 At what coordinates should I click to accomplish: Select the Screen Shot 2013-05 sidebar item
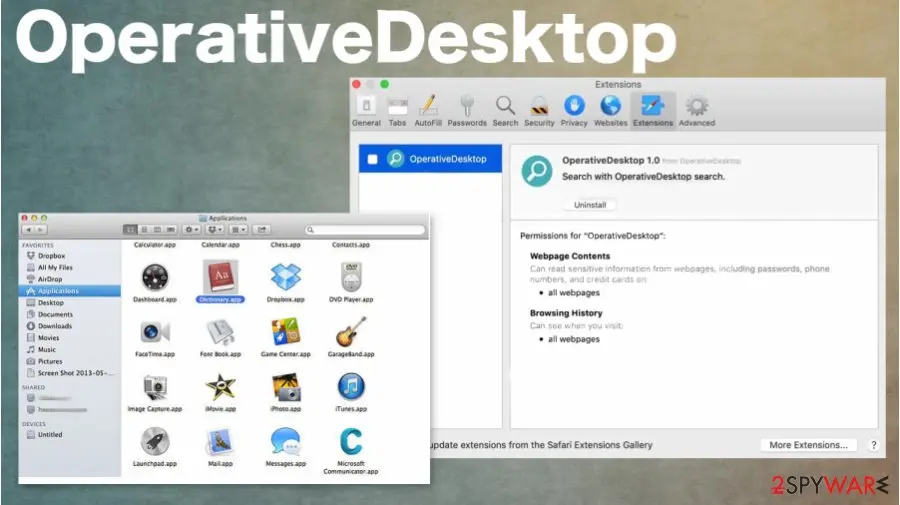75,373
